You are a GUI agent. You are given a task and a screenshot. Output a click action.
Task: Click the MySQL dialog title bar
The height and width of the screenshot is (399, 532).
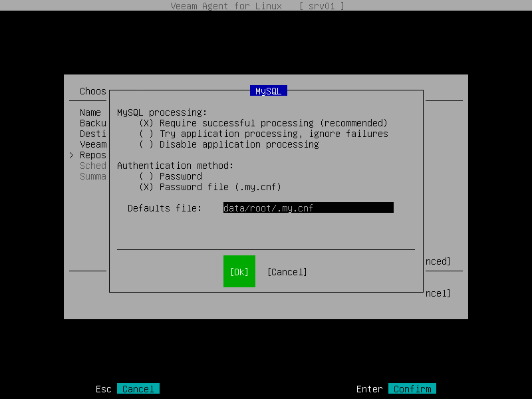pyautogui.click(x=267, y=90)
